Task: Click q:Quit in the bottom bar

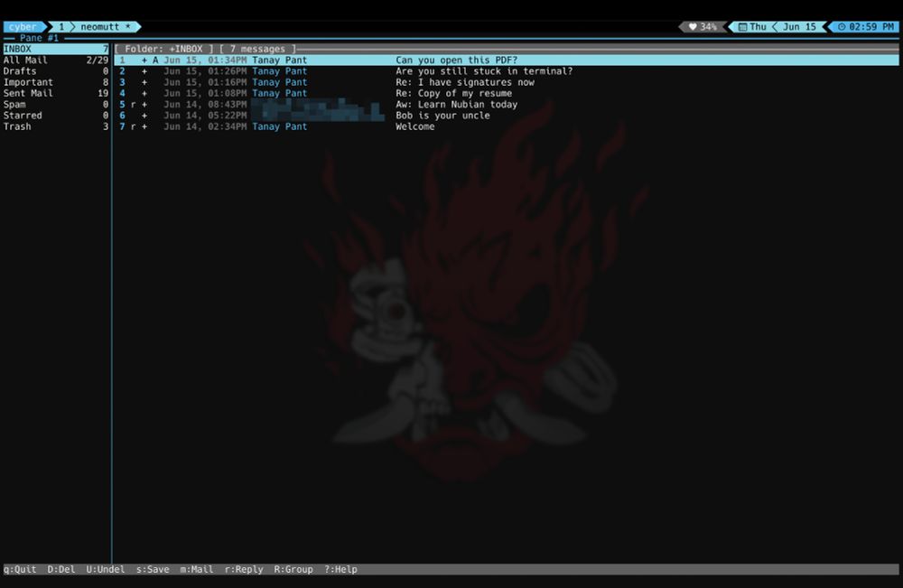Action: (x=20, y=570)
